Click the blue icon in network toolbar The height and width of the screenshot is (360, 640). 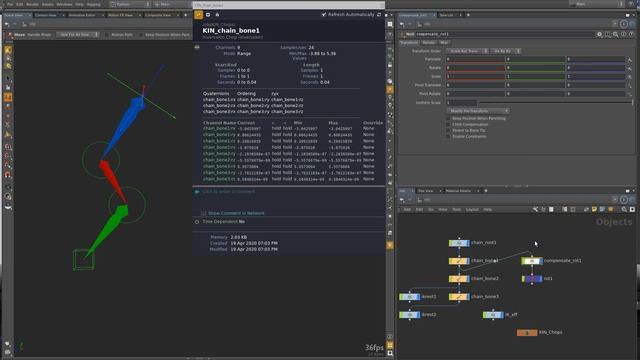(602, 209)
